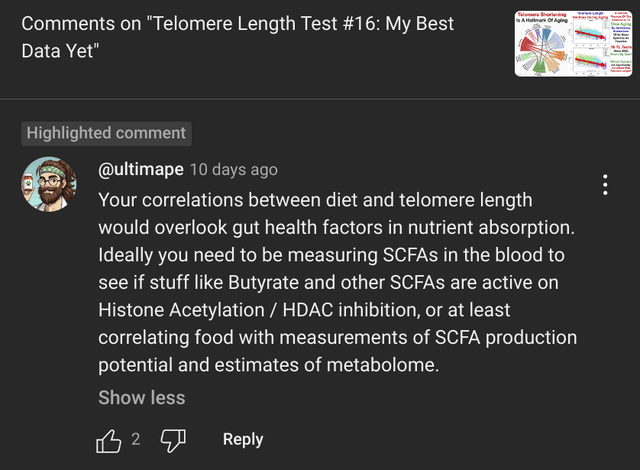Open the comment's three-dot options menu
This screenshot has width=640, height=470.
(605, 185)
